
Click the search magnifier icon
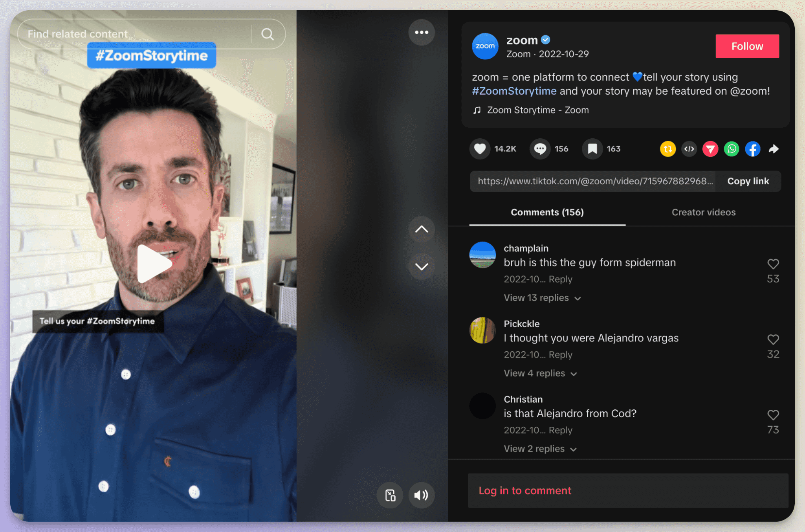(x=268, y=34)
